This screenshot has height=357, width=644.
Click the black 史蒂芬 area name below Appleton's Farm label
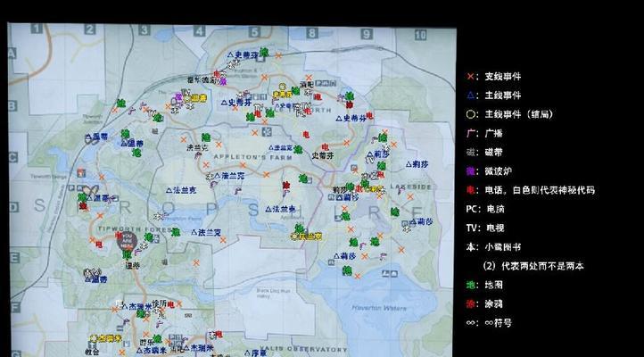(323, 155)
